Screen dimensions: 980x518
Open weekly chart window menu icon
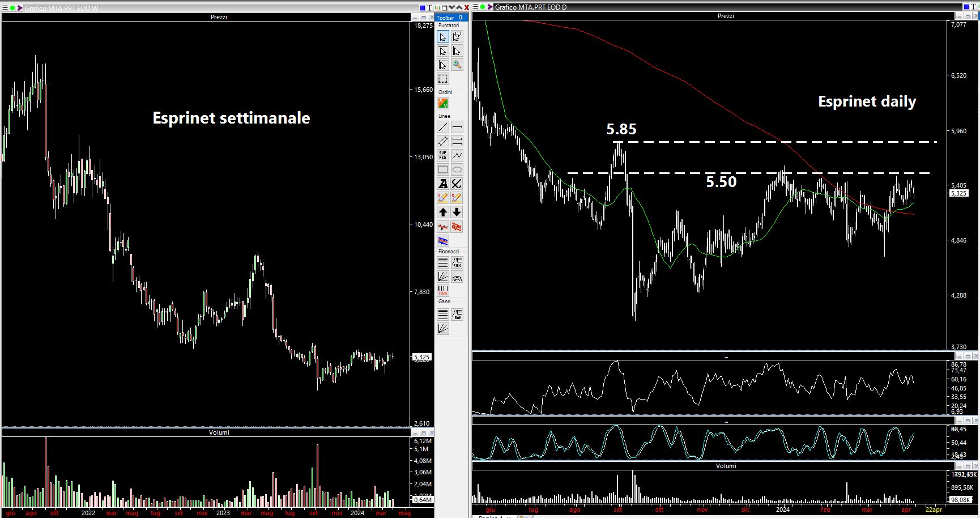pyautogui.click(x=5, y=8)
